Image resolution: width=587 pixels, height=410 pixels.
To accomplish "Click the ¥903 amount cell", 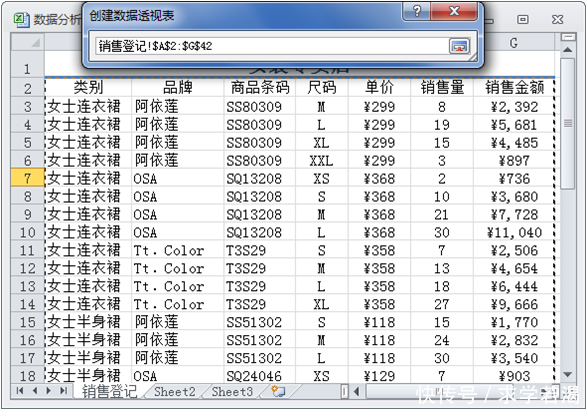I will tap(514, 376).
